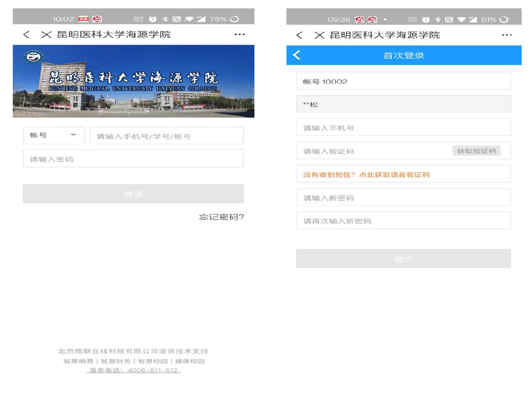Image resolution: width=532 pixels, height=399 pixels.
Task: Click the round college logo on the banner
Action: tap(33, 58)
